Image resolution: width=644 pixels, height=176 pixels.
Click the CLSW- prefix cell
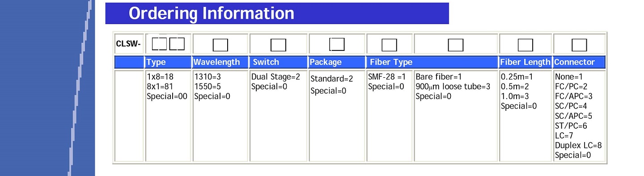click(129, 44)
